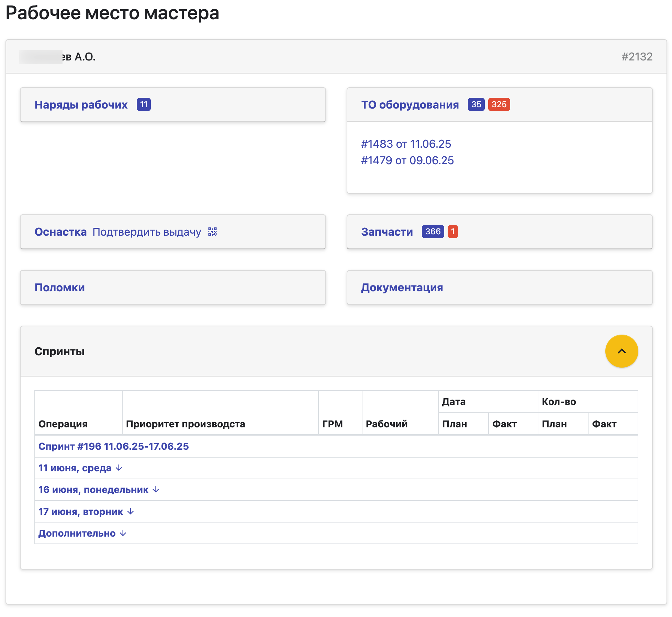Click the Спринты panel title
This screenshot has width=672, height=617.
(59, 351)
